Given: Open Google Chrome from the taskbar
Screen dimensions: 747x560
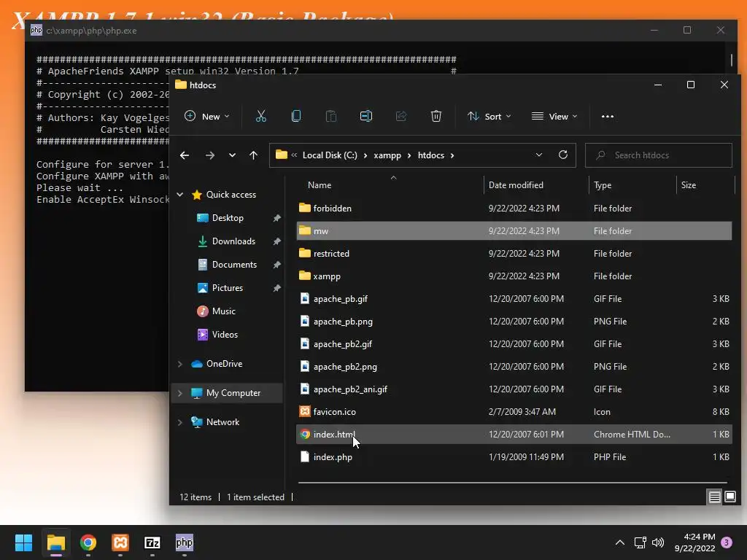Looking at the screenshot, I should (88, 542).
